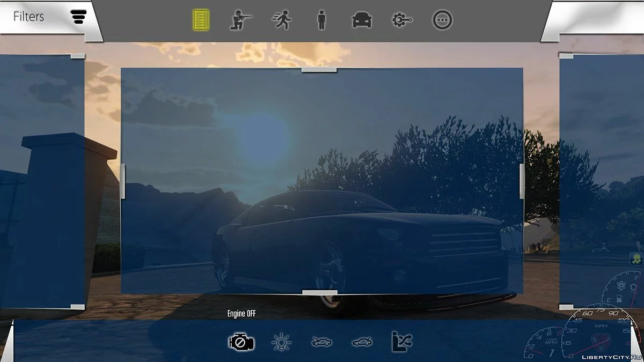644x362 pixels.
Task: Open the Filters stacked-lines icon
Action: click(x=78, y=17)
